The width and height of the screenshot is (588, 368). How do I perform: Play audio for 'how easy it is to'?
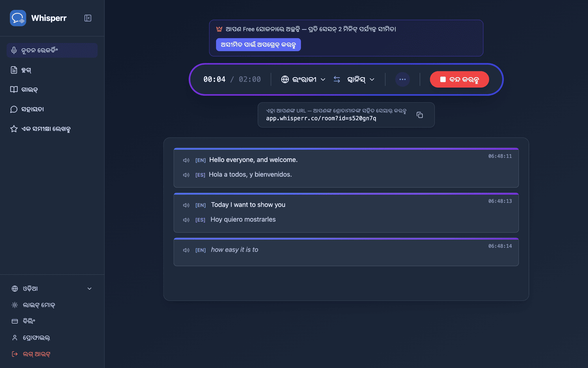pos(186,250)
